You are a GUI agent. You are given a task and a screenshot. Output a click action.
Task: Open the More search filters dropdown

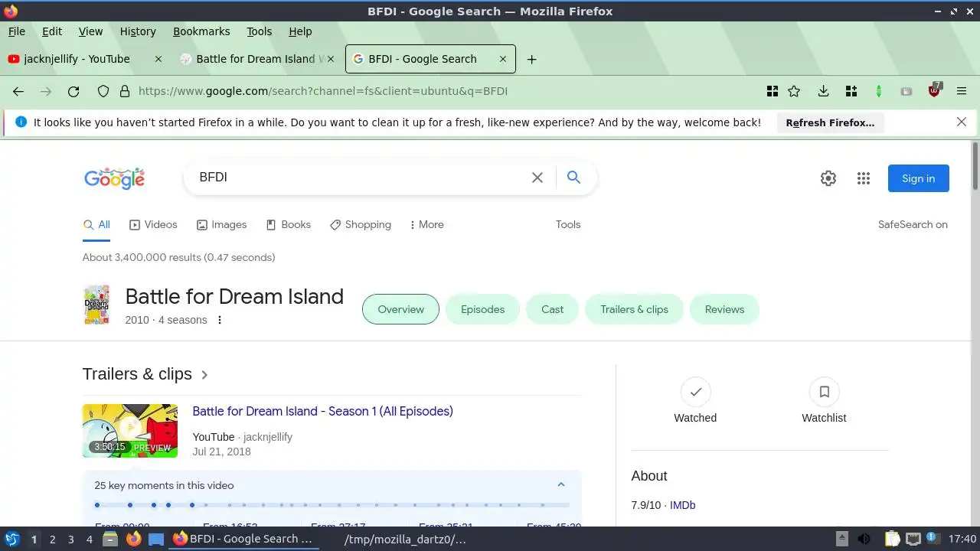point(426,224)
